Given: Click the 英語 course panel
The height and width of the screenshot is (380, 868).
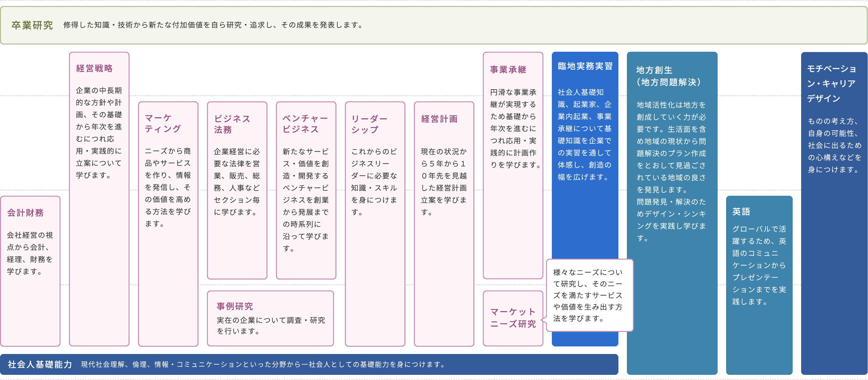Looking at the screenshot, I should tap(759, 285).
